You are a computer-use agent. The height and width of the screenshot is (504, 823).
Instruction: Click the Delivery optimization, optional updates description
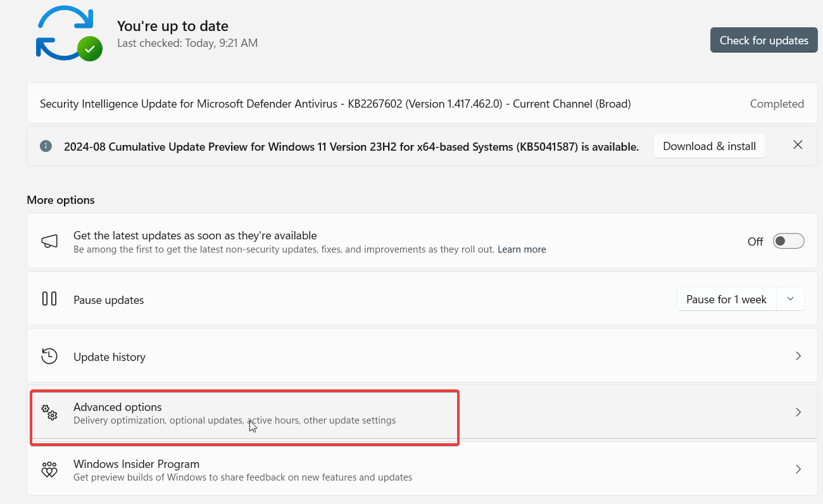coord(235,420)
